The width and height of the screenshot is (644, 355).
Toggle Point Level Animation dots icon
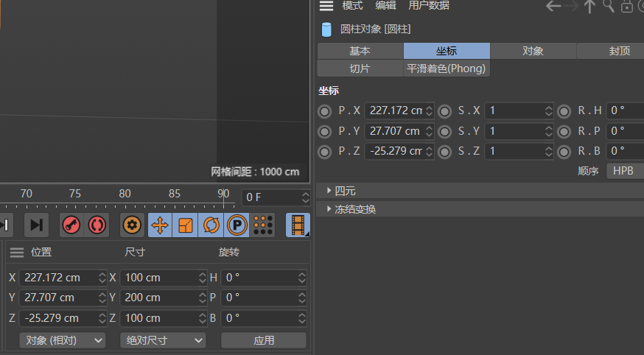[262, 225]
